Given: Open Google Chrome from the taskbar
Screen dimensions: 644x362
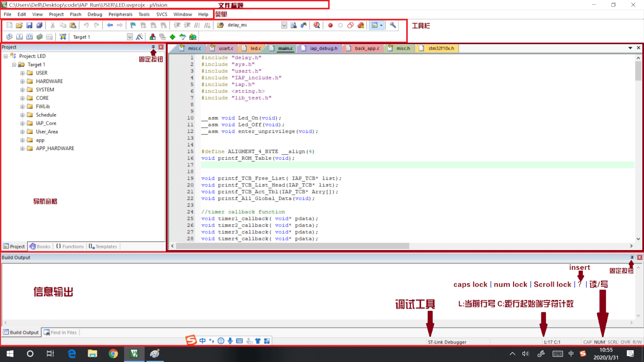Looking at the screenshot, I should coord(113,354).
